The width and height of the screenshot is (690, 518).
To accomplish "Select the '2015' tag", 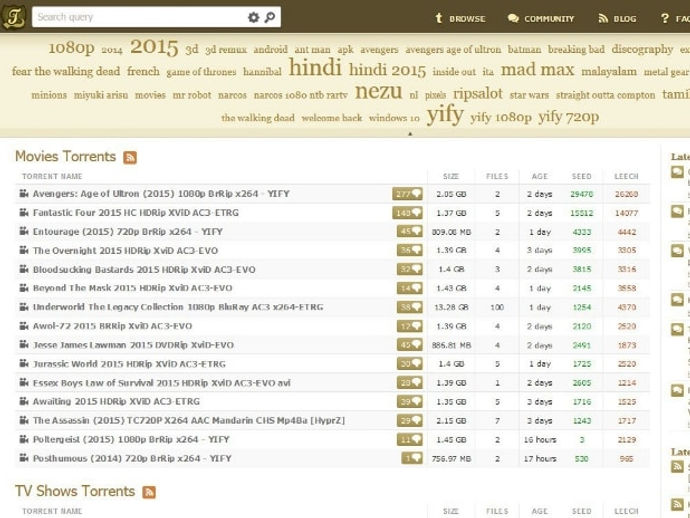I will 154,47.
